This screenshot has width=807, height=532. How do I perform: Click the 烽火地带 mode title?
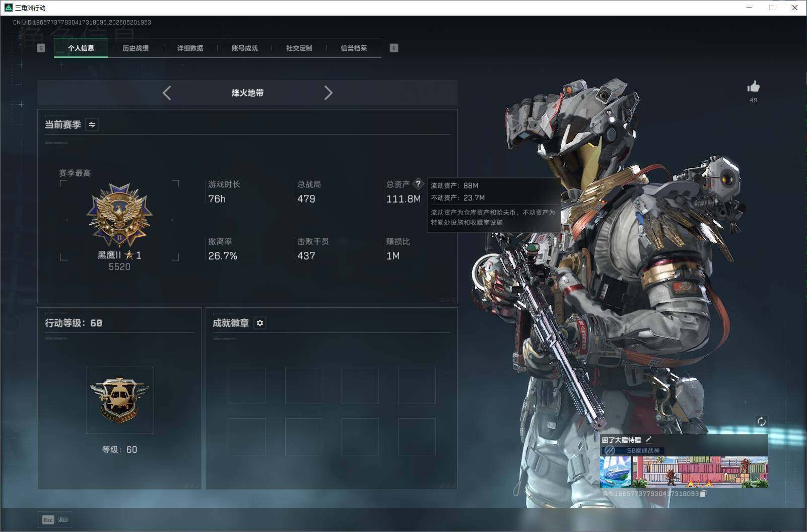pyautogui.click(x=247, y=93)
